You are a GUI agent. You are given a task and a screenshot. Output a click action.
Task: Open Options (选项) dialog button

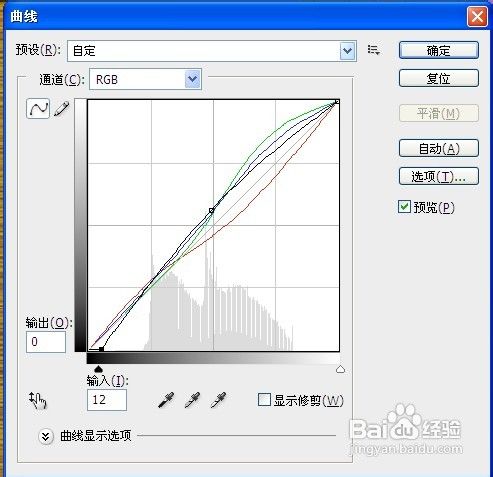439,176
